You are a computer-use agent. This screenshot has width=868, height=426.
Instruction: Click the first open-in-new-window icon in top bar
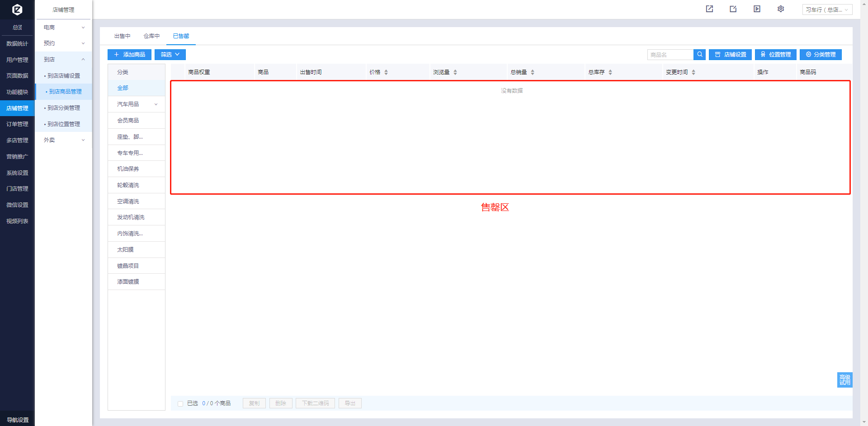coord(709,9)
